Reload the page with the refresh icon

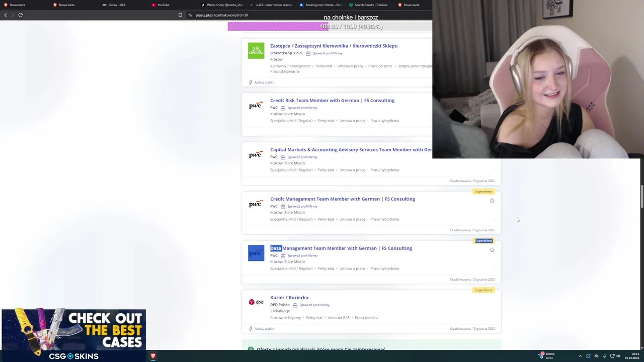coord(21,15)
